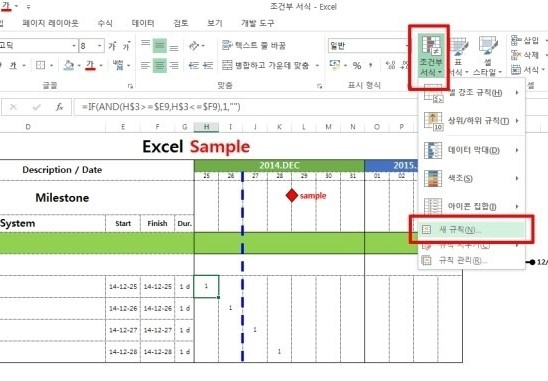Toggle center horizontal alignment

click(160, 65)
